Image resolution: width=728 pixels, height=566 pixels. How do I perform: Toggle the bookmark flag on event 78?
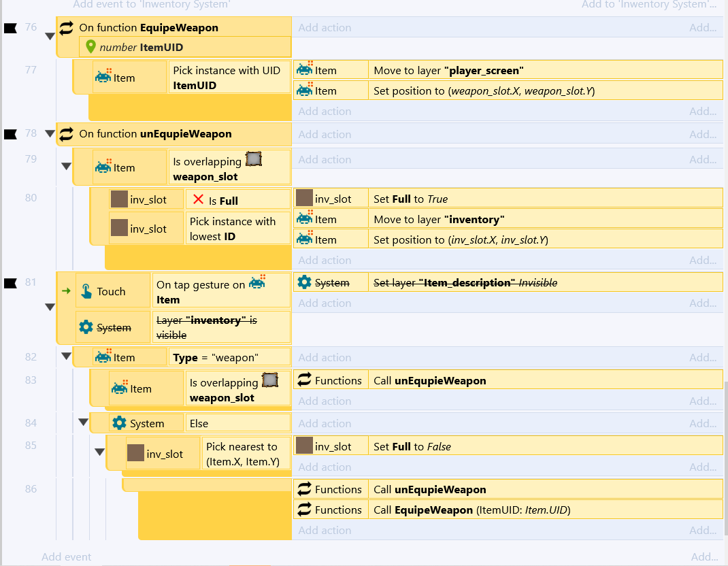[10, 134]
